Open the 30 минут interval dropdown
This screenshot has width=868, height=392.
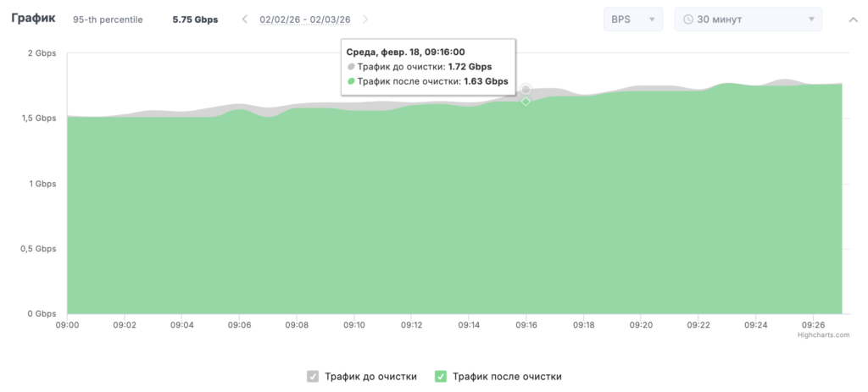click(x=748, y=19)
